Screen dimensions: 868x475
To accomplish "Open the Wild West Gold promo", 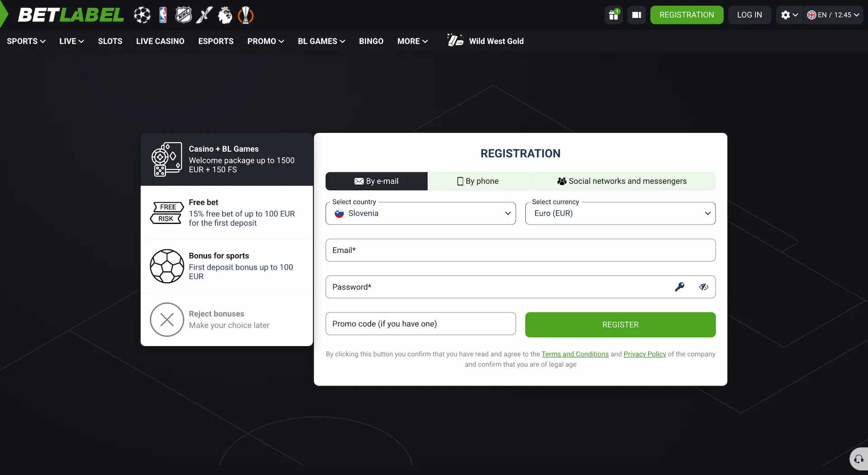I will pos(485,41).
